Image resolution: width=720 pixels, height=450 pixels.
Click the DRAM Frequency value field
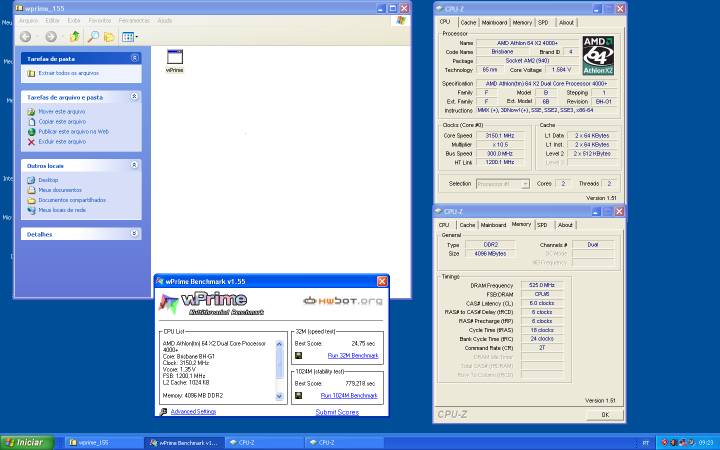[x=542, y=285]
